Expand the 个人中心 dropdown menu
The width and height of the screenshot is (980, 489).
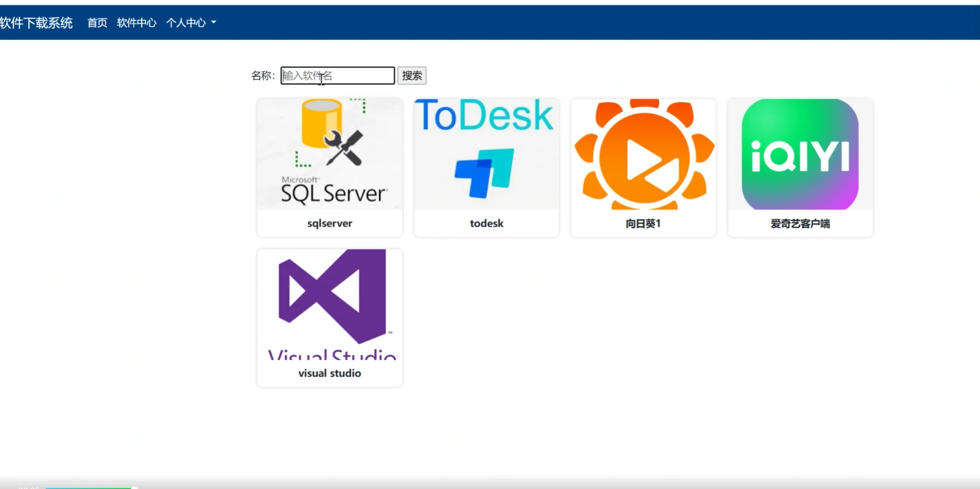191,23
